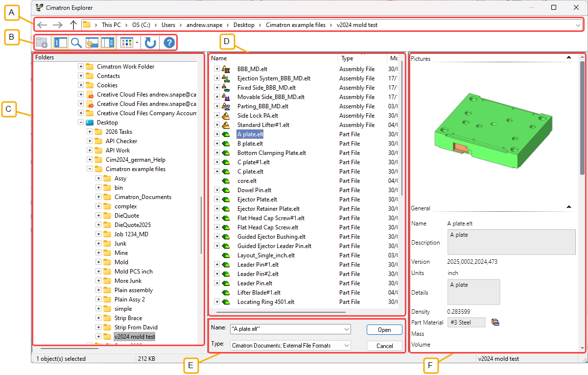
Task: Go up one folder level
Action: (73, 25)
